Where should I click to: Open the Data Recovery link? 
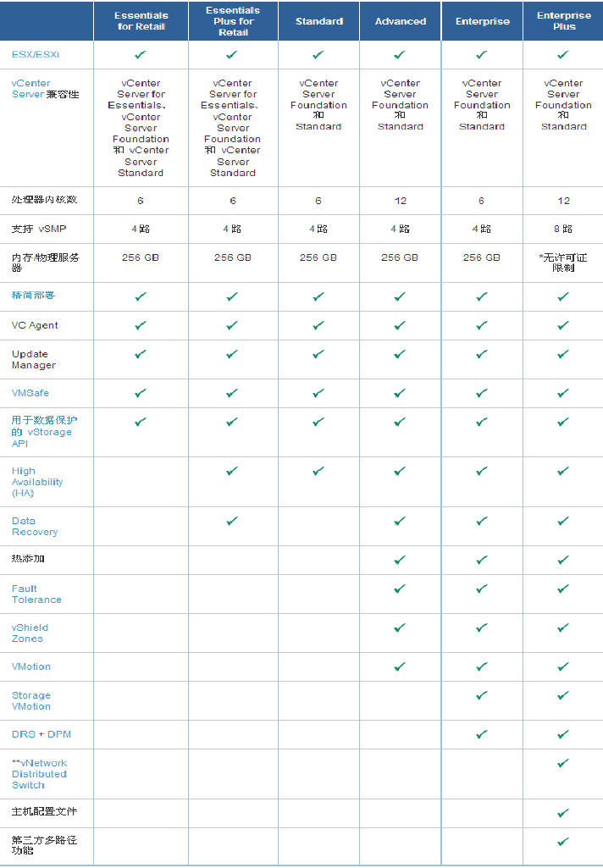35,527
